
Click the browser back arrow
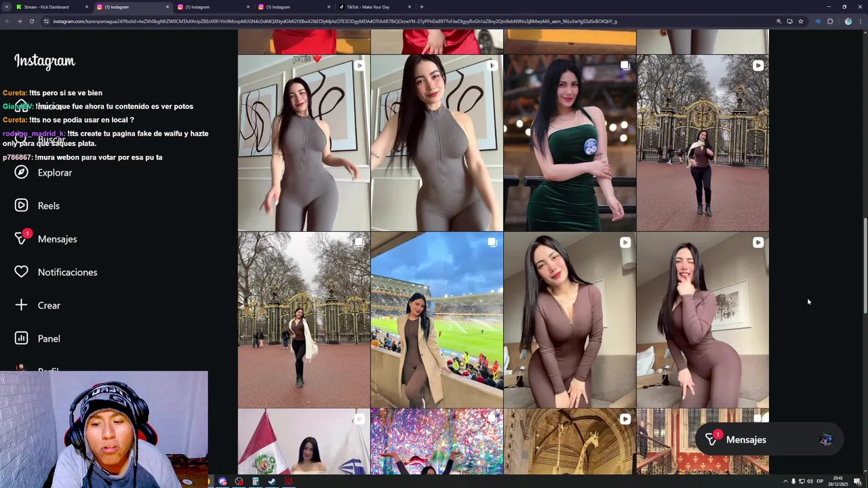click(x=7, y=21)
